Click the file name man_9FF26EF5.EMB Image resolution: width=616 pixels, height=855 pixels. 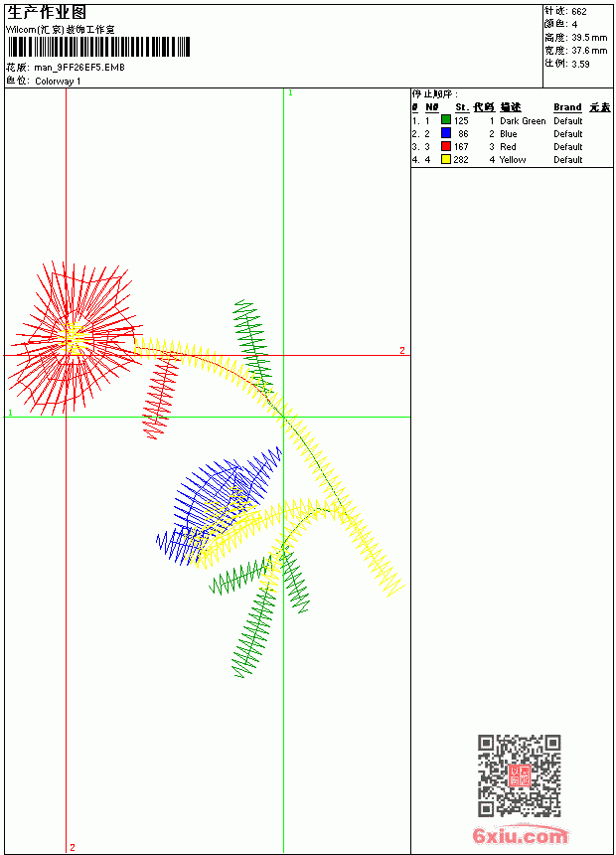pyautogui.click(x=79, y=68)
